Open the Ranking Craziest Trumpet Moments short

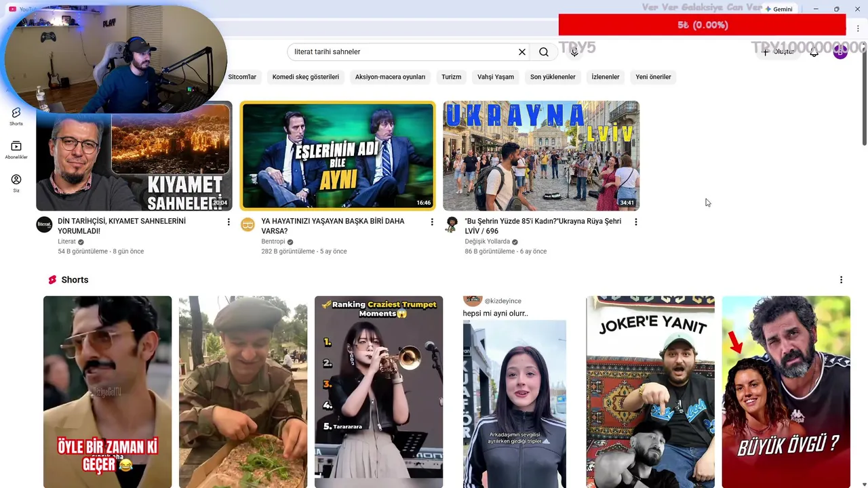click(x=378, y=392)
